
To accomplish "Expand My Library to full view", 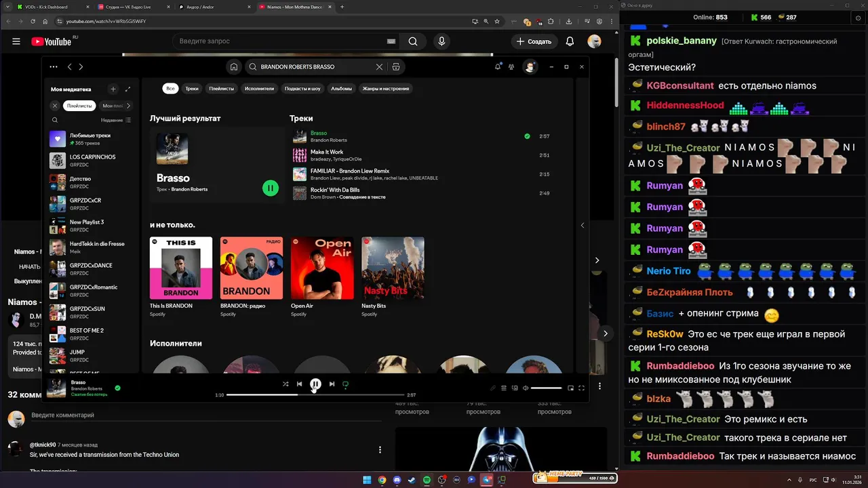I will tap(128, 89).
